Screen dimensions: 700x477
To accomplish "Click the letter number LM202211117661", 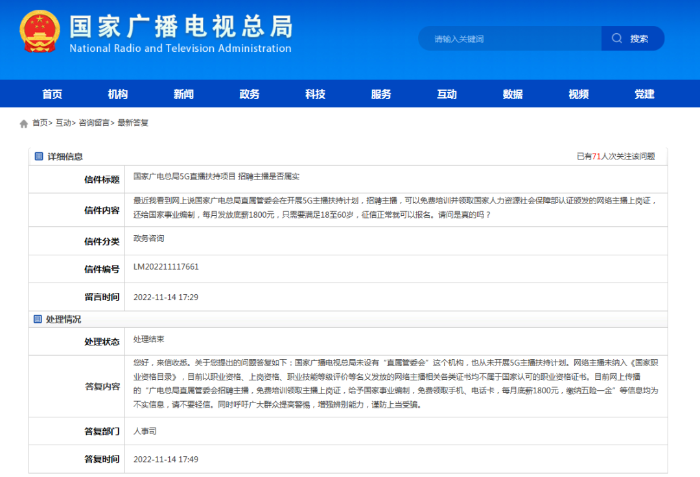I will 166,267.
